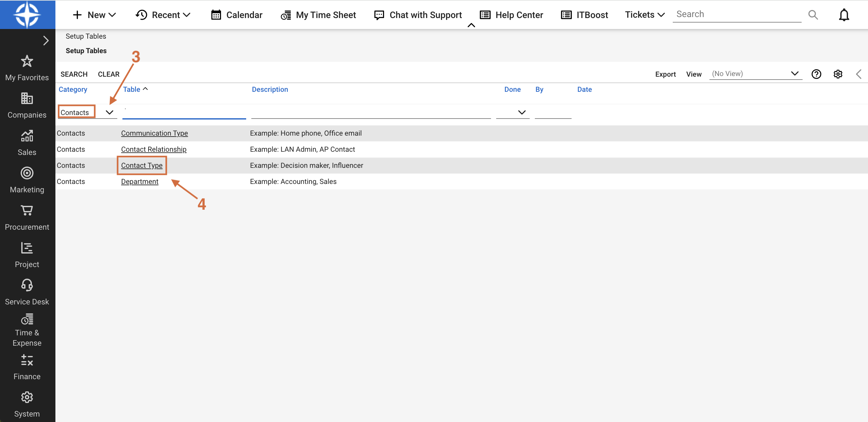This screenshot has height=422, width=868.
Task: Select the Sales module icon
Action: pyautogui.click(x=27, y=141)
